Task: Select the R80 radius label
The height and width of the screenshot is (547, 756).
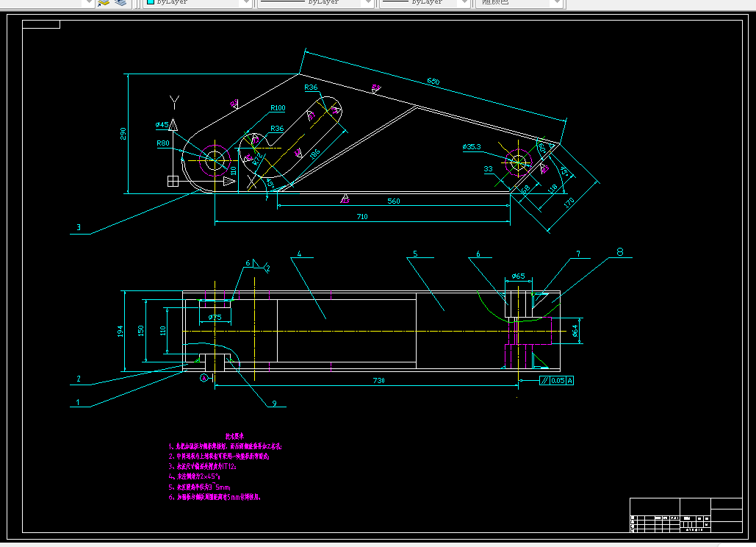Action: (163, 143)
